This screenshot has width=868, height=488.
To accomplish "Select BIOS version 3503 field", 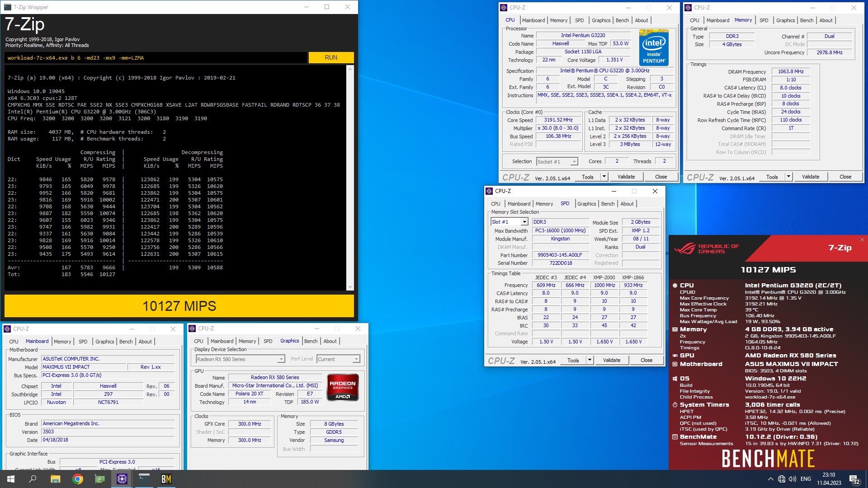I will coord(108,432).
